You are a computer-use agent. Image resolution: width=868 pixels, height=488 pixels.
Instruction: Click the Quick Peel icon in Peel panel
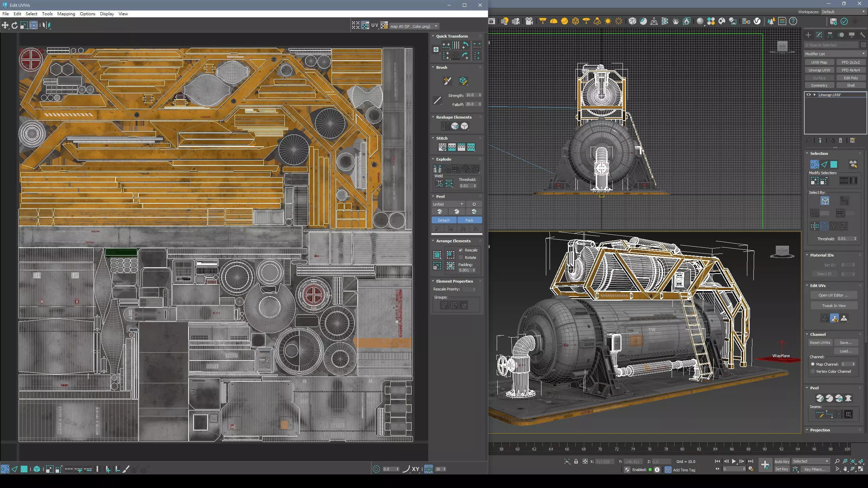coord(440,211)
